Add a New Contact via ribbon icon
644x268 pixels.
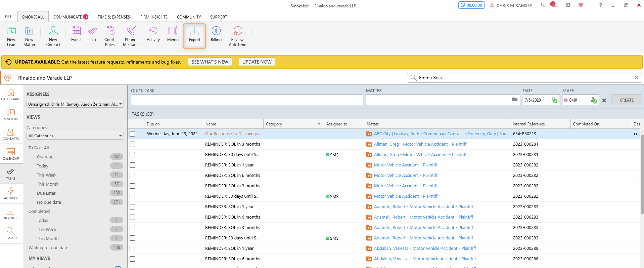pyautogui.click(x=53, y=36)
